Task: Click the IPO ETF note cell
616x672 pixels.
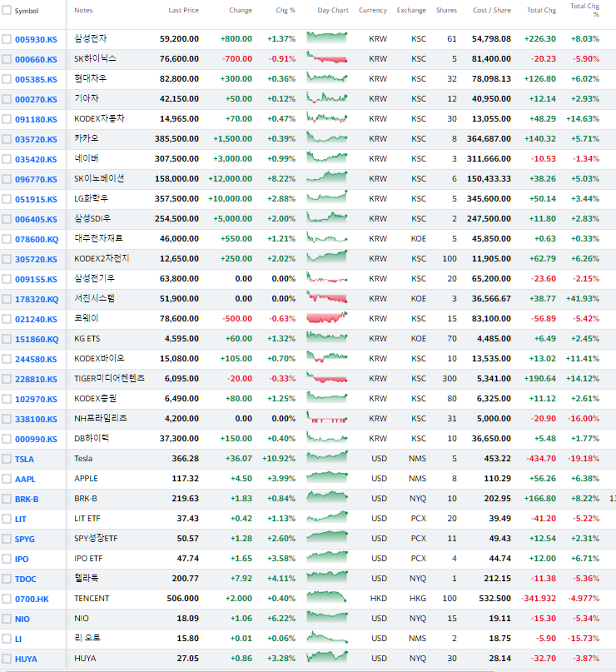Action: point(88,559)
